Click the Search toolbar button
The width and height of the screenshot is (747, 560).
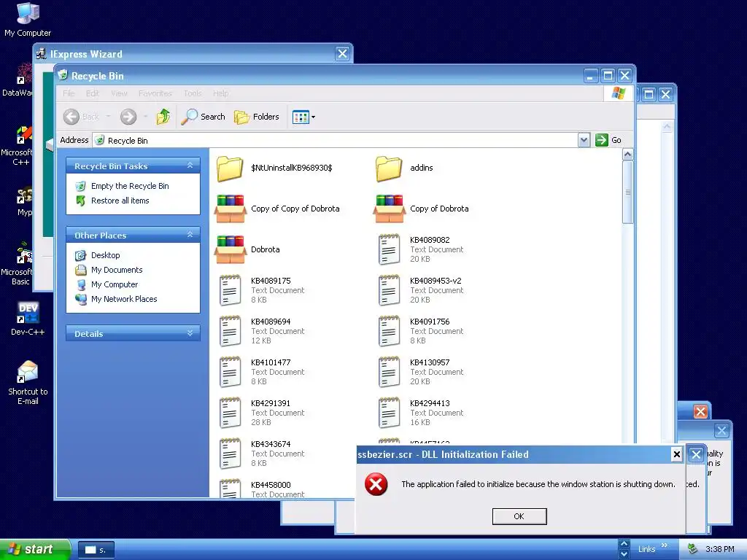point(204,117)
